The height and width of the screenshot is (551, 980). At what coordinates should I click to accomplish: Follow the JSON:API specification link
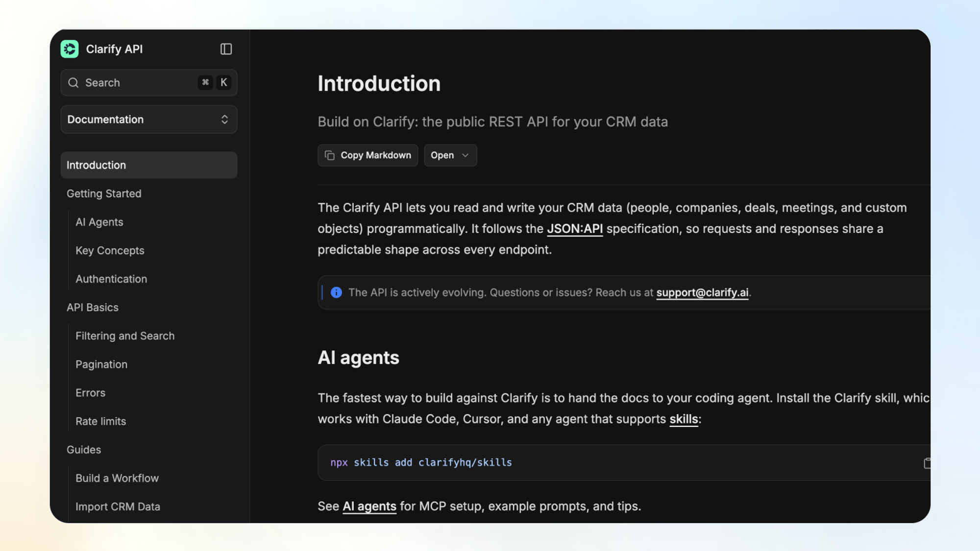[x=575, y=229]
